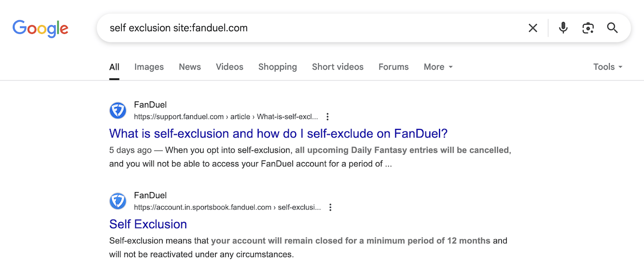Open search by image camera icon
644x270 pixels.
click(x=588, y=28)
